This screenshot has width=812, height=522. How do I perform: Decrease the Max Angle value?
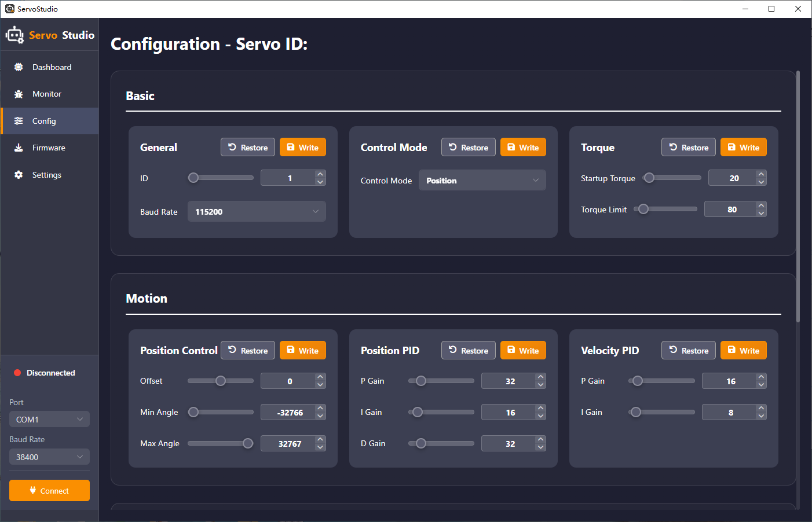(320, 447)
